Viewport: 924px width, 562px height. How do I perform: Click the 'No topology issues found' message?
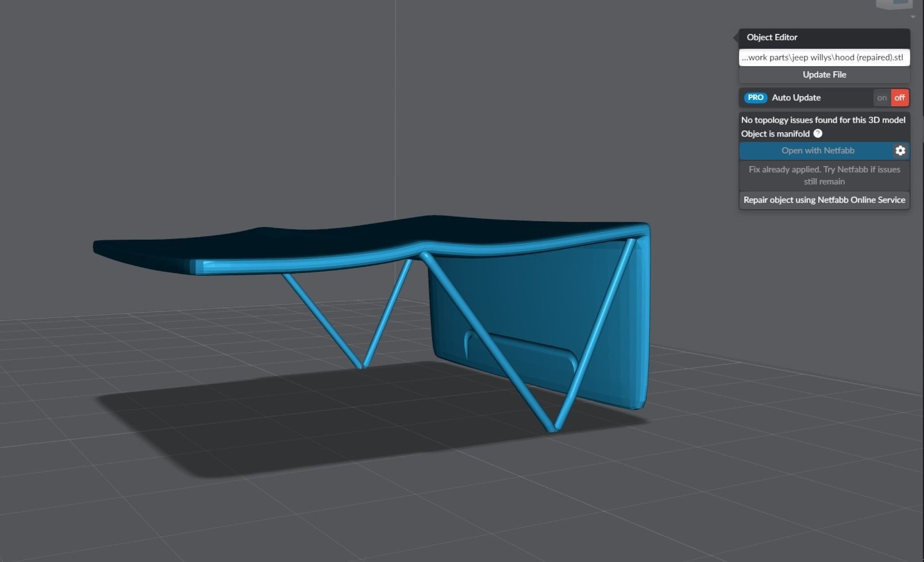tap(823, 120)
